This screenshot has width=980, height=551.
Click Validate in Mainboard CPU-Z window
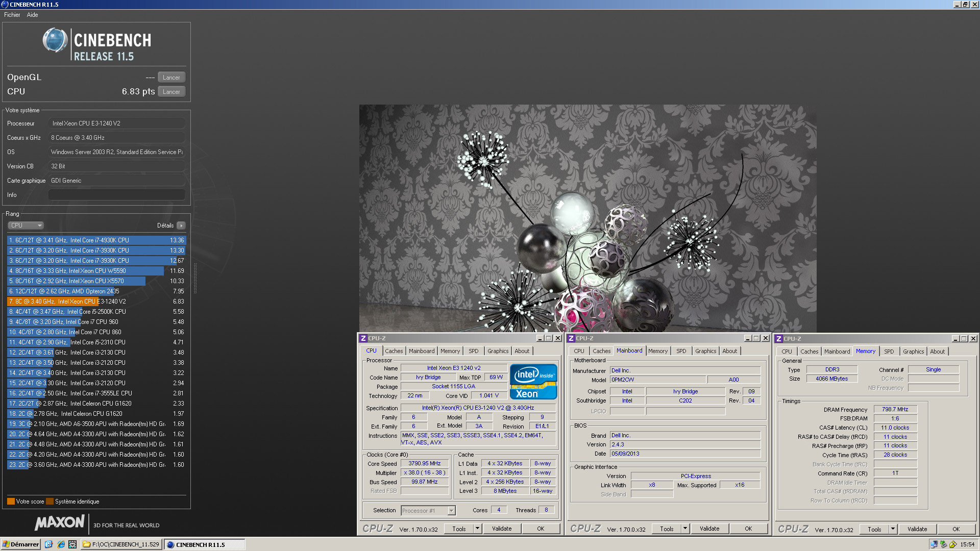(x=709, y=529)
